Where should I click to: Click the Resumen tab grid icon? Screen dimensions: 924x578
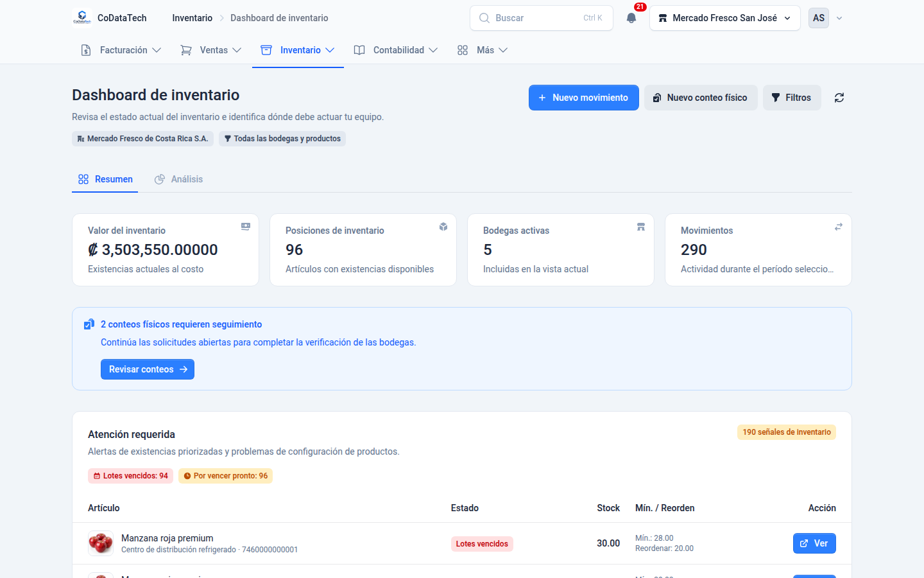[x=83, y=179]
